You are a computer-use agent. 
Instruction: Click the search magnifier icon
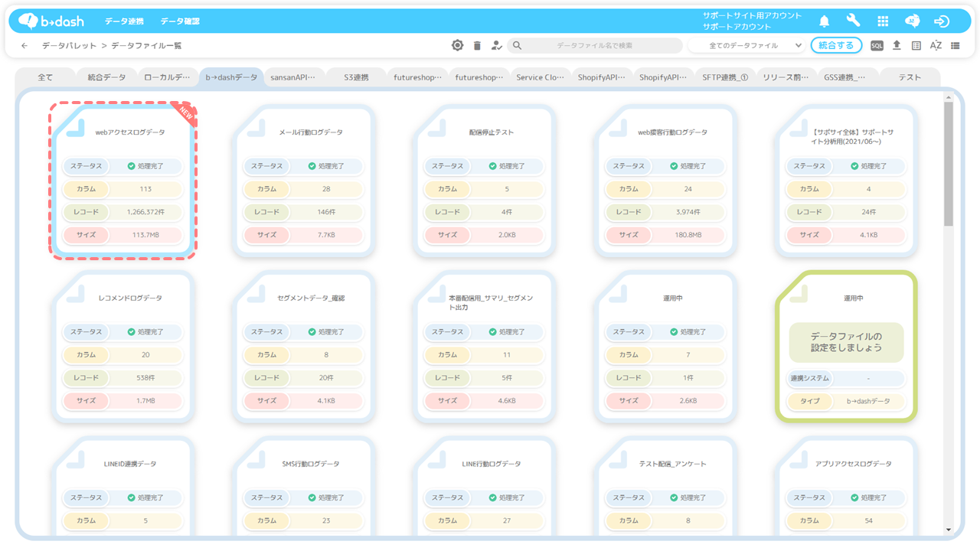click(518, 46)
